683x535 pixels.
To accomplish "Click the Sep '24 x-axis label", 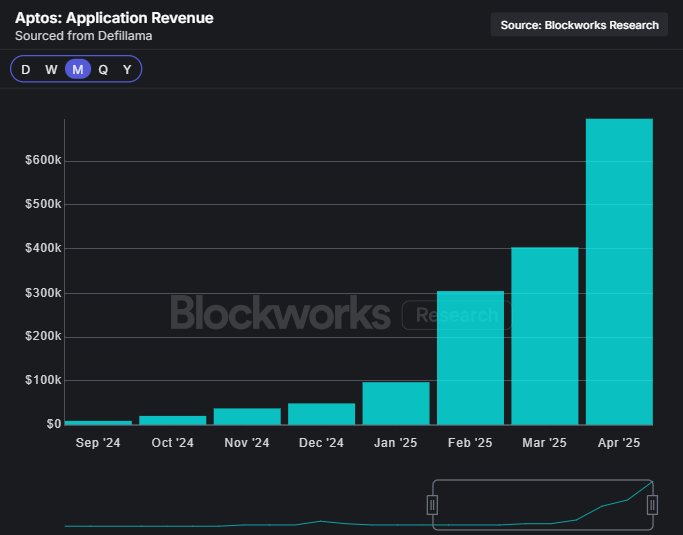I will pyautogui.click(x=98, y=443).
